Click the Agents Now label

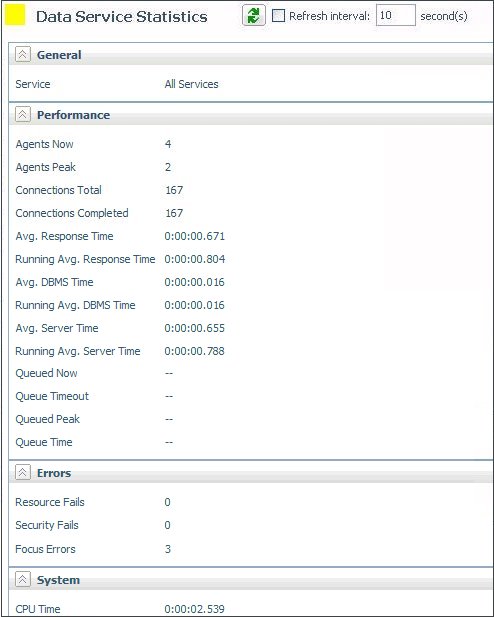pyautogui.click(x=44, y=144)
